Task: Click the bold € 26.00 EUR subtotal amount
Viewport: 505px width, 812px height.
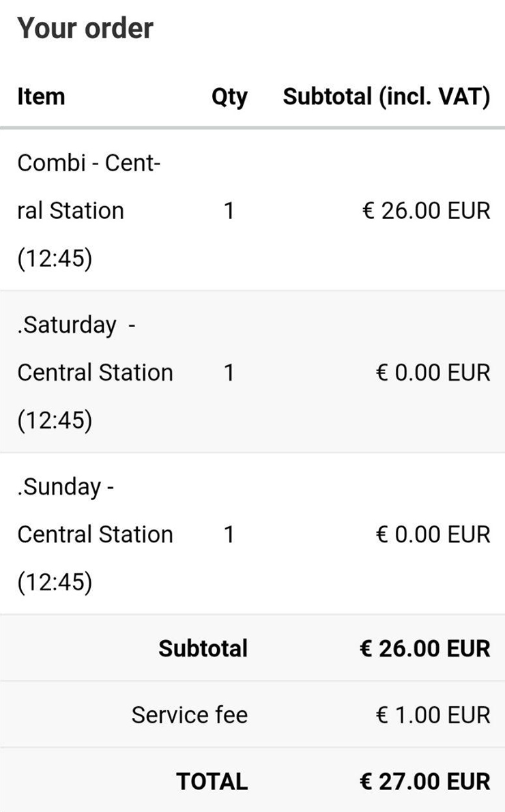Action: tap(424, 648)
